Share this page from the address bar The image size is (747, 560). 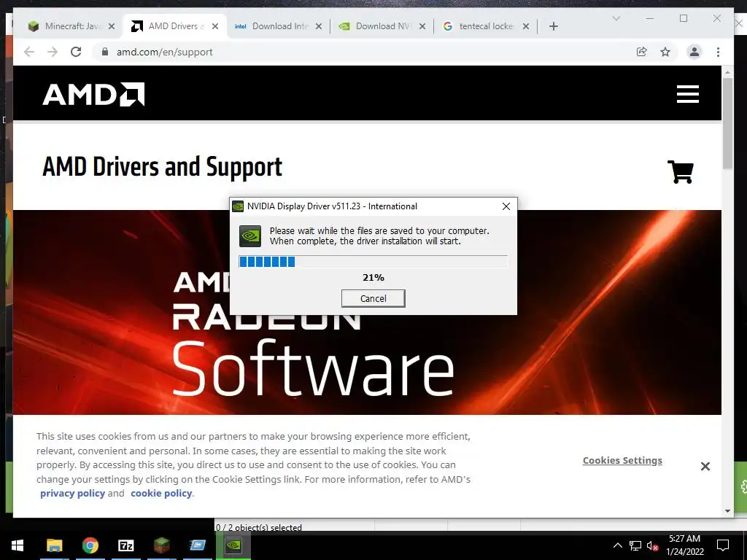coord(642,52)
